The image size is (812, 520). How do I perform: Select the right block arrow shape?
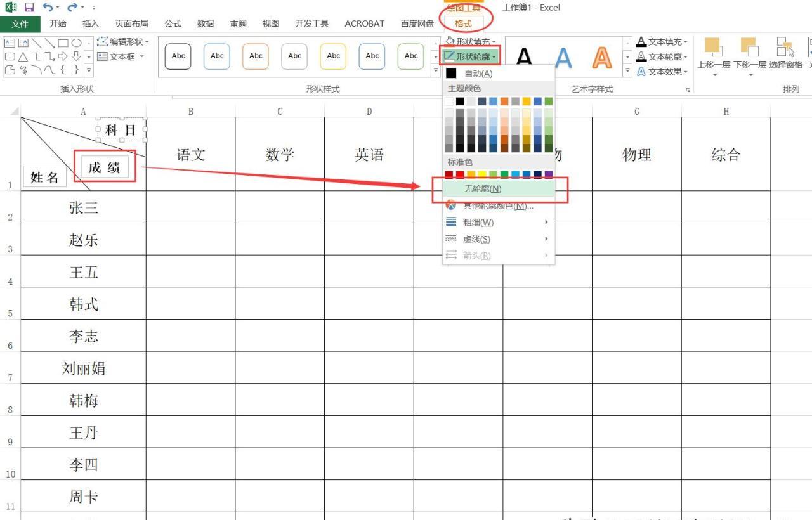[63, 56]
